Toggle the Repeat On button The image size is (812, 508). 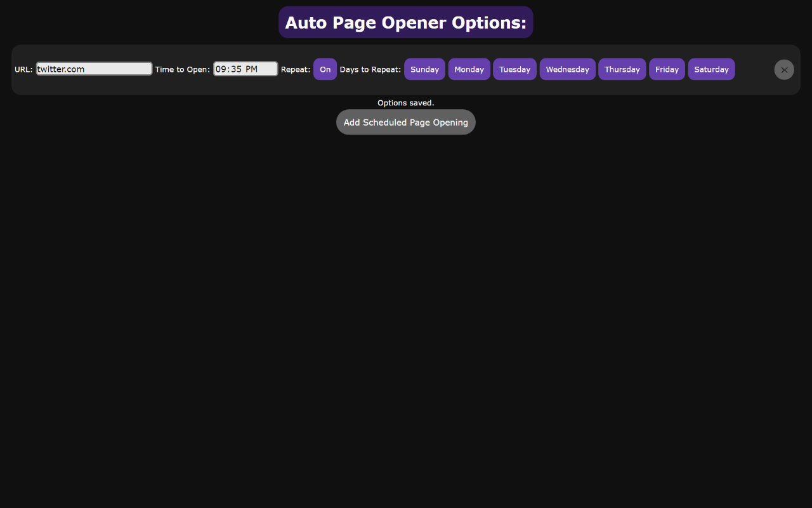[x=325, y=69]
